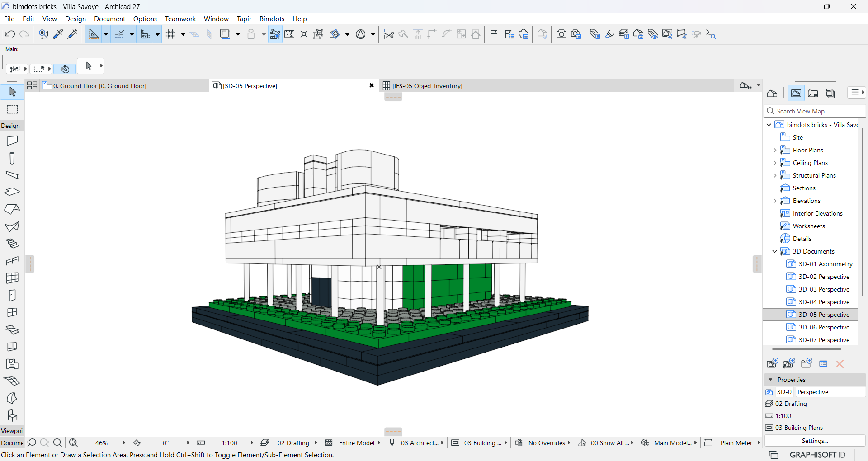Open the Layout Book icon in the Navigator
Image resolution: width=868 pixels, height=461 pixels.
pyautogui.click(x=813, y=93)
